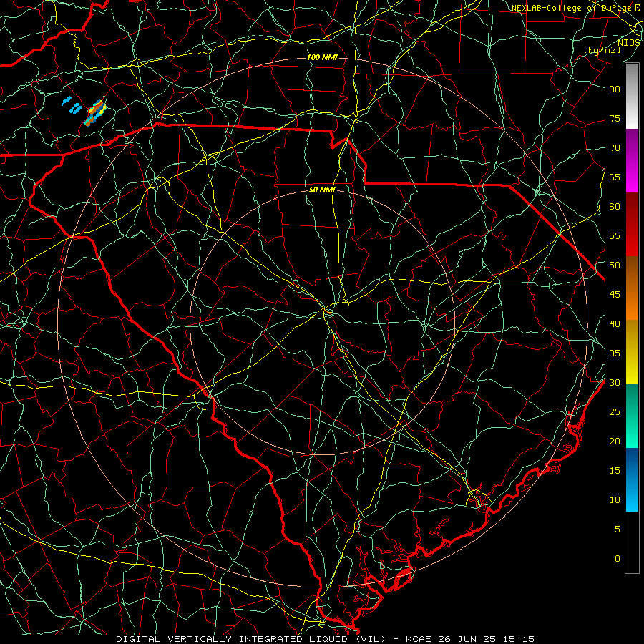Screen dimensions: 644x644
Task: Pick the yellow segment of color bar
Action: 632,352
